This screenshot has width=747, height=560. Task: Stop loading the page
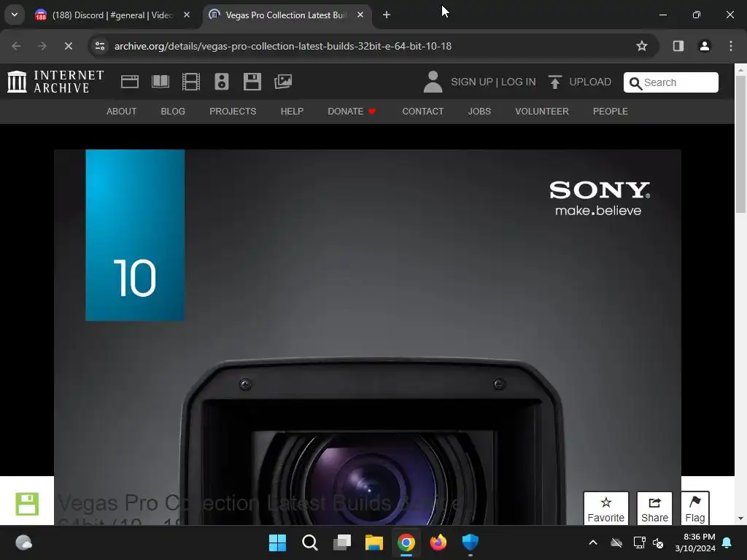click(x=68, y=46)
